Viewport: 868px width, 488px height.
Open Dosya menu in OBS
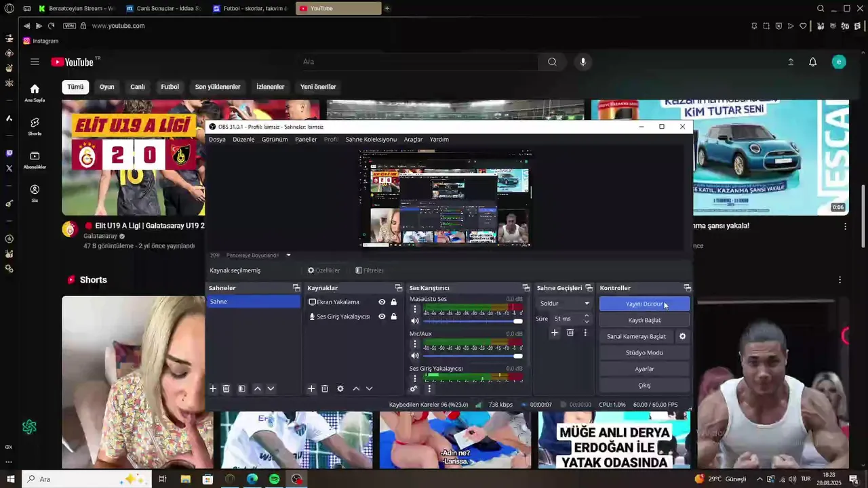[x=217, y=140]
